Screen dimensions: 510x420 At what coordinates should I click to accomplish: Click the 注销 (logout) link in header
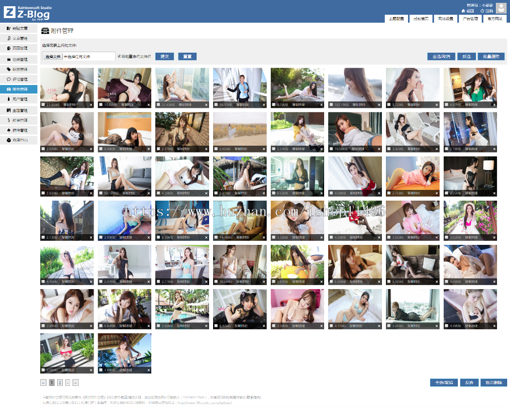tap(487, 11)
